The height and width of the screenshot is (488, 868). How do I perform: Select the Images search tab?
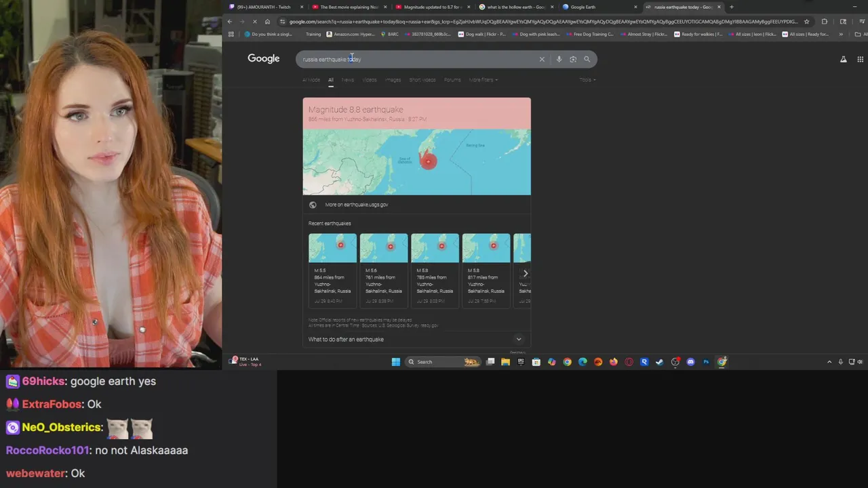pyautogui.click(x=393, y=80)
